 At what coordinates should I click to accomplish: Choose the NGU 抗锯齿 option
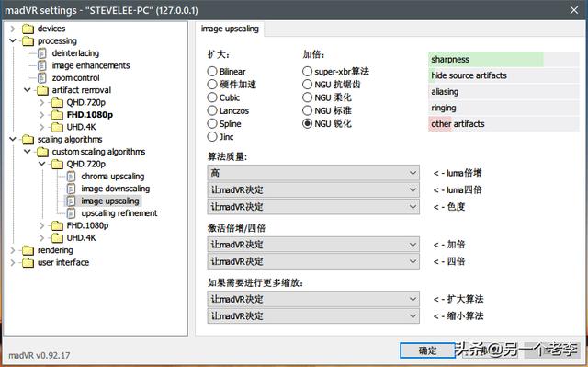(x=308, y=85)
